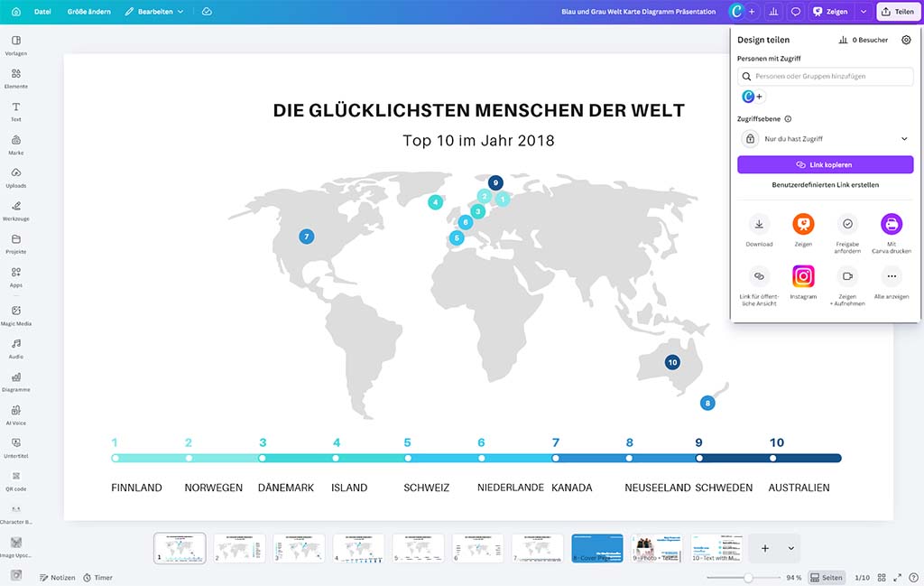This screenshot has height=586, width=924.
Task: Open Größe ändern option
Action: point(89,11)
